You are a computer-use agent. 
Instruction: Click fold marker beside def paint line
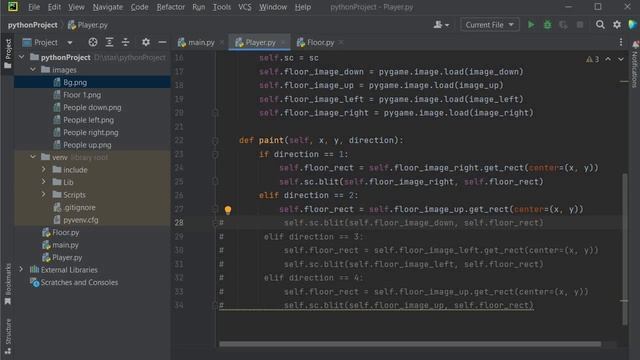coord(215,141)
